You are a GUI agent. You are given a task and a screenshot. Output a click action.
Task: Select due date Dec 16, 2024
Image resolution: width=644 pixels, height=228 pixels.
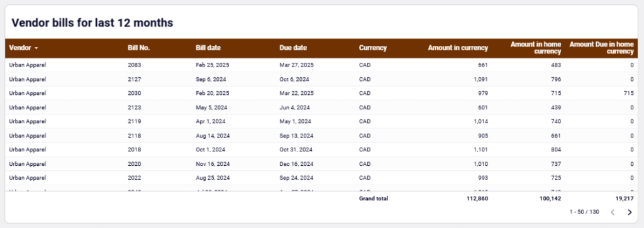pos(297,164)
